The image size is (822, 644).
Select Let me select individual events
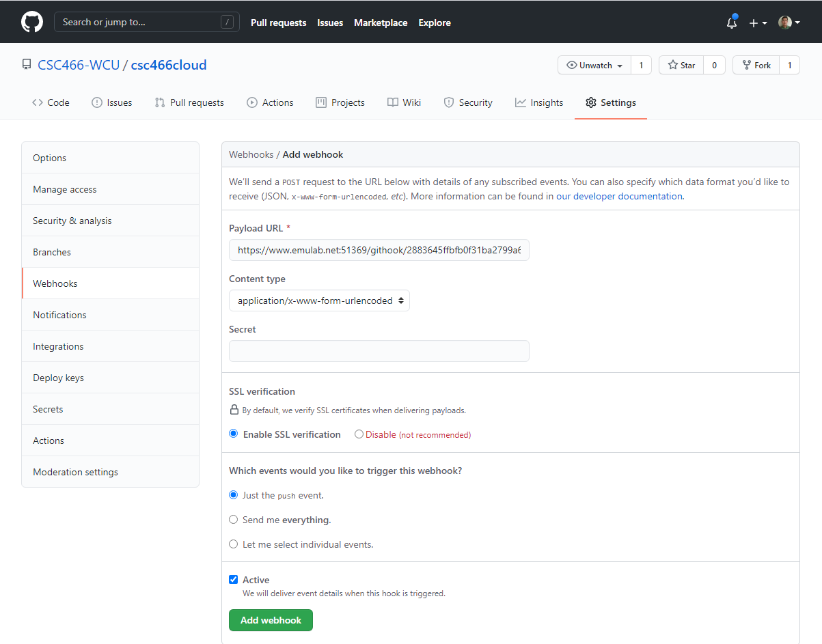[x=234, y=544]
